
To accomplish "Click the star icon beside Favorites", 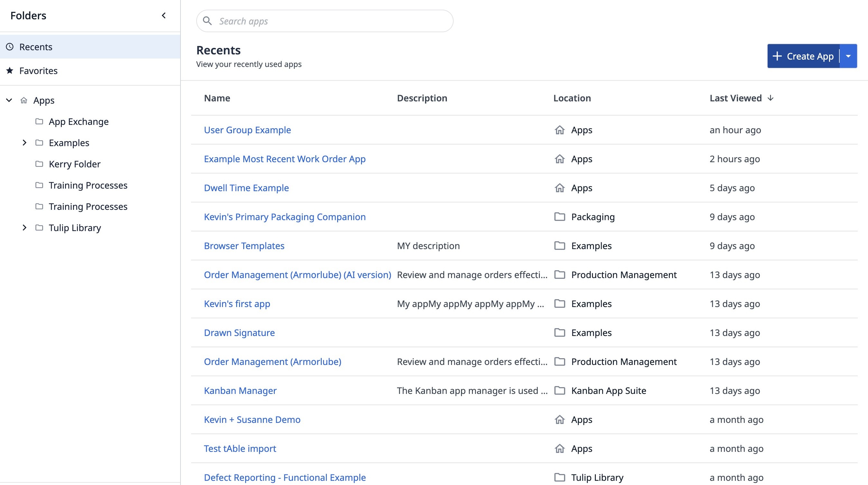I will pyautogui.click(x=10, y=71).
